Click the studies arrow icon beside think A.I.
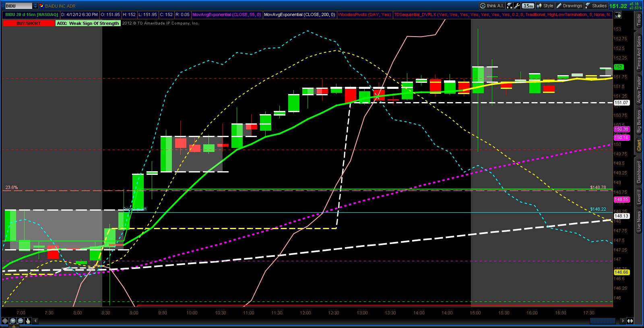Viewport: 644px width, 328px height. click(x=510, y=6)
